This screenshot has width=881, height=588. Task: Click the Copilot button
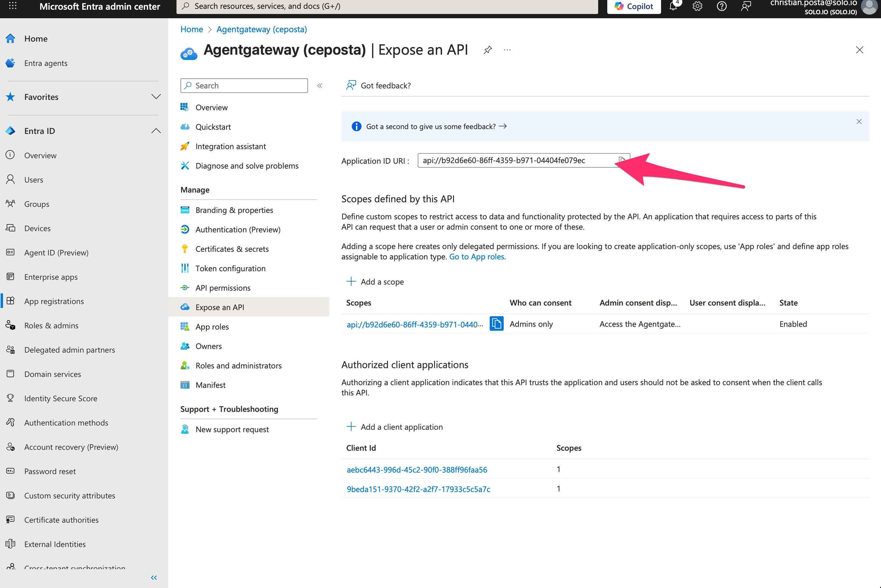pyautogui.click(x=634, y=6)
